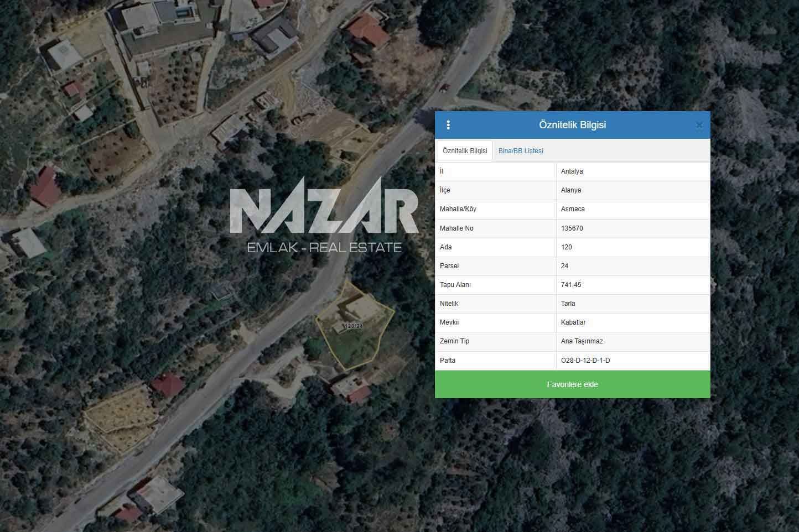This screenshot has height=532, width=799.
Task: Click the Parsel value 24
Action: (564, 266)
